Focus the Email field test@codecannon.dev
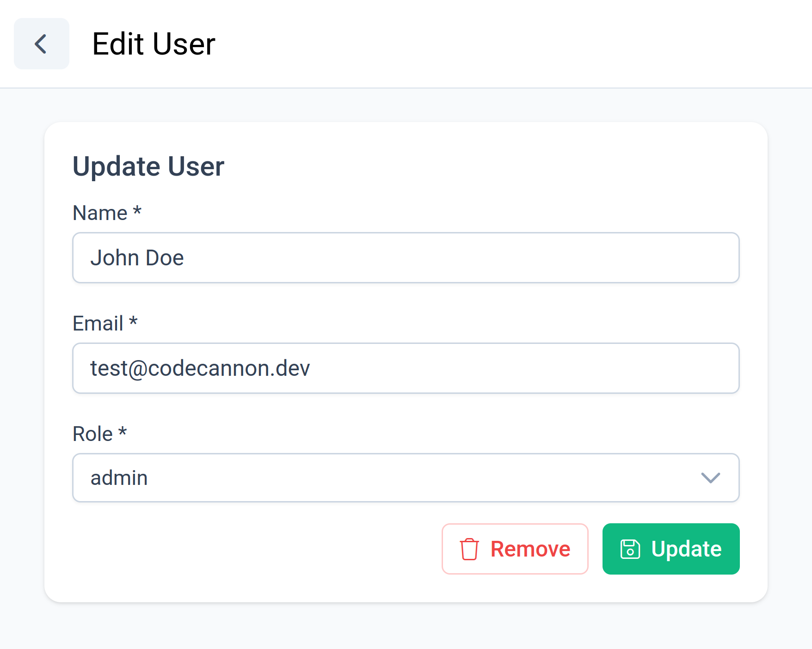This screenshot has height=649, width=812. click(406, 368)
